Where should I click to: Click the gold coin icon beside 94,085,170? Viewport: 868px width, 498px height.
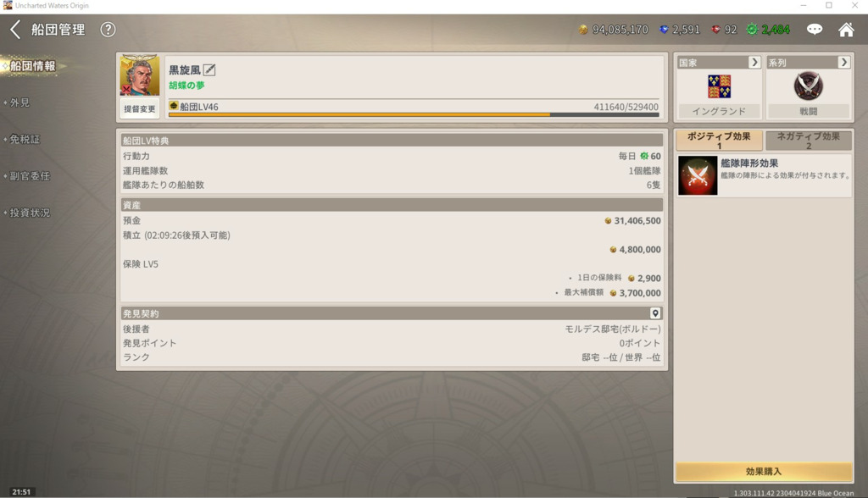[x=583, y=30]
